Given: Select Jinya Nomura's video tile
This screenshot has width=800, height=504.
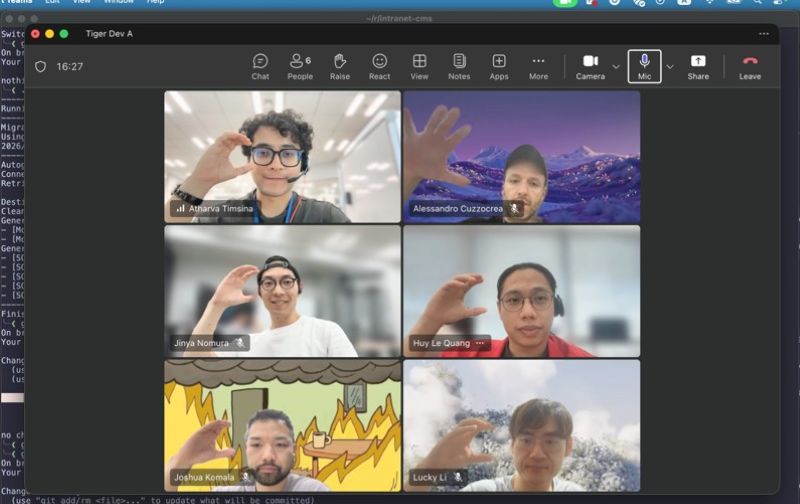Looking at the screenshot, I should tap(283, 291).
